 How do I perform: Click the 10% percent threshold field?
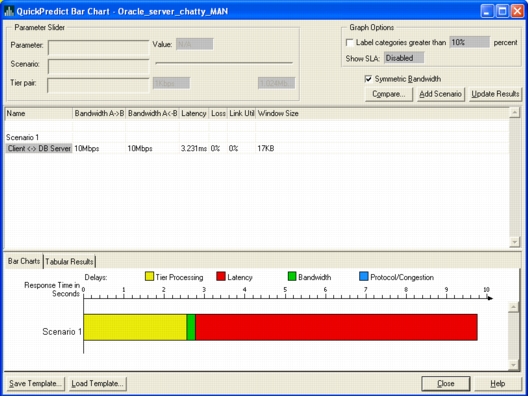click(469, 42)
